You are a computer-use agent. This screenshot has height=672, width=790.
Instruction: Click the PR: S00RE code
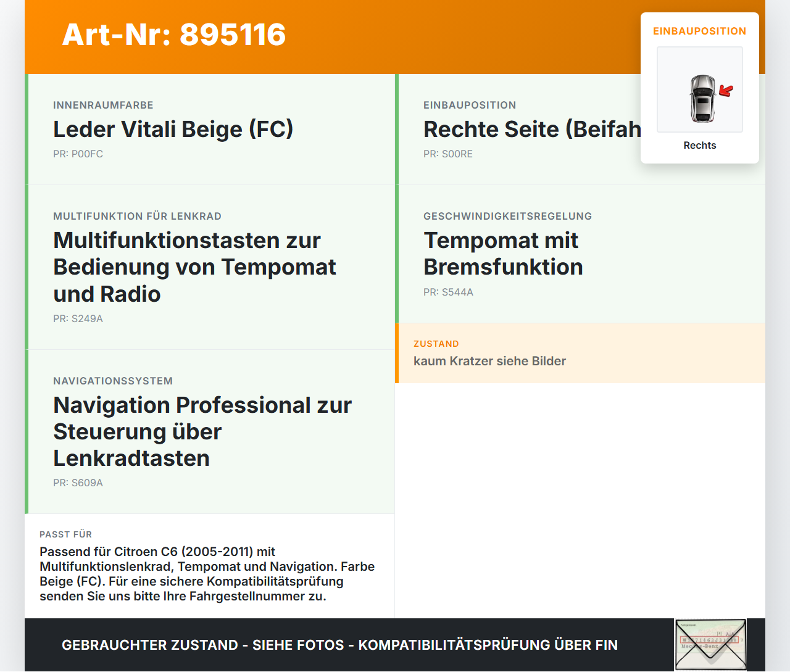point(448,154)
